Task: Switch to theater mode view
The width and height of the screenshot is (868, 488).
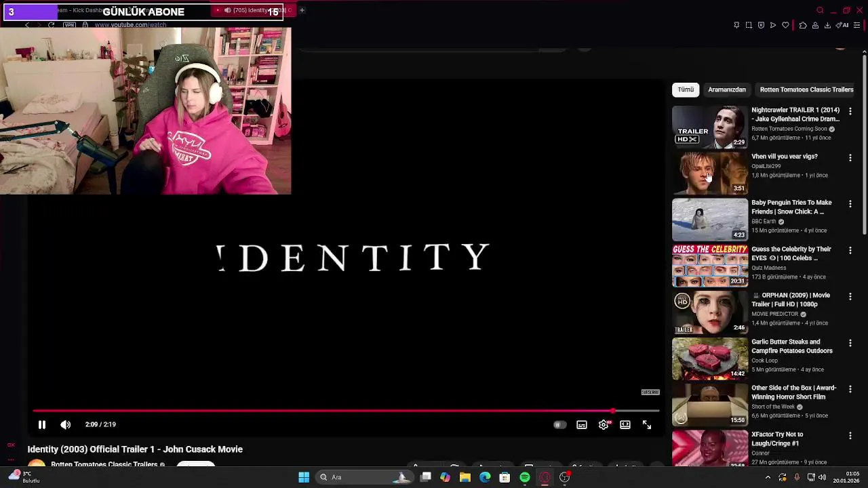Action: 625,425
